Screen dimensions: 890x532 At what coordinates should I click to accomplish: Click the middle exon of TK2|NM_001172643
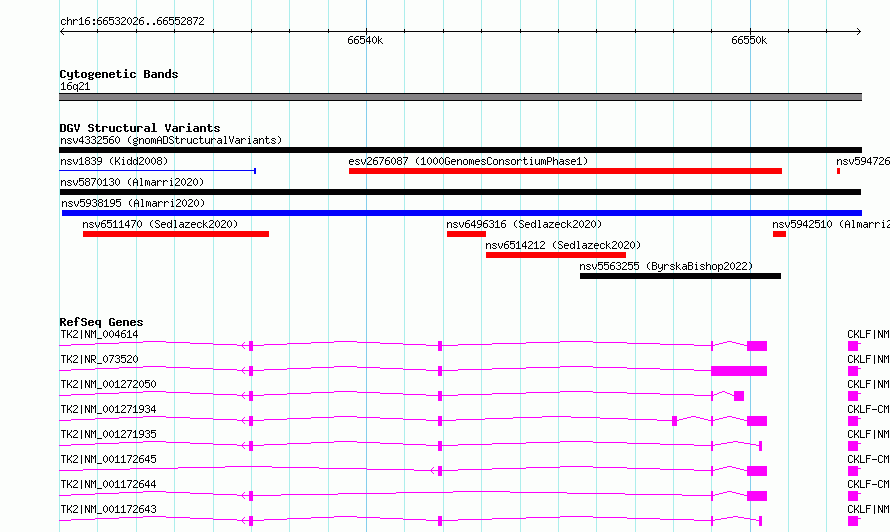(x=440, y=521)
